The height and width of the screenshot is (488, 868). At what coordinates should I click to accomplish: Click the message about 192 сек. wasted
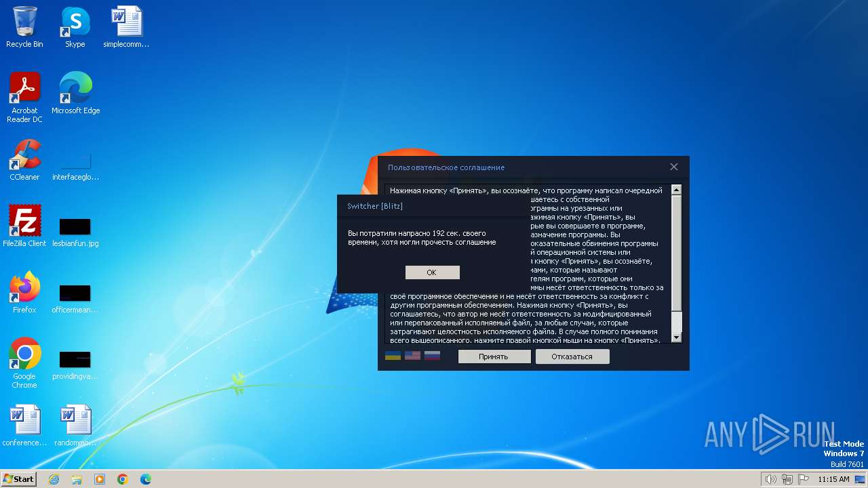pyautogui.click(x=422, y=237)
